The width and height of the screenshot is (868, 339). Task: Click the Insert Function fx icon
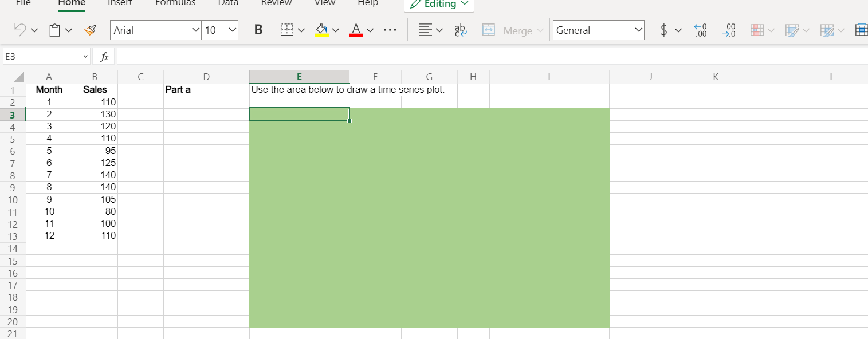104,56
